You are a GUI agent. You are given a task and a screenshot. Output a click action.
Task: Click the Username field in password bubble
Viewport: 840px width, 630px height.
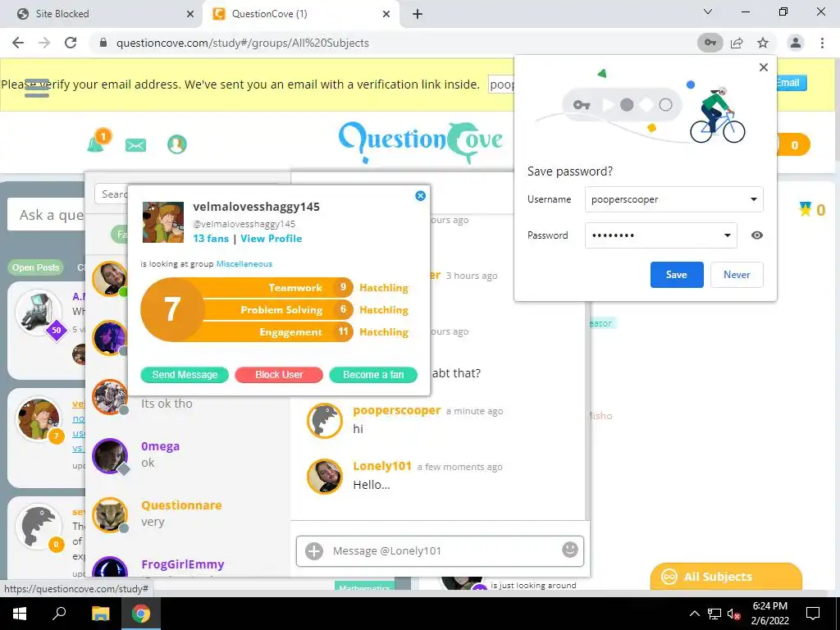[674, 199]
